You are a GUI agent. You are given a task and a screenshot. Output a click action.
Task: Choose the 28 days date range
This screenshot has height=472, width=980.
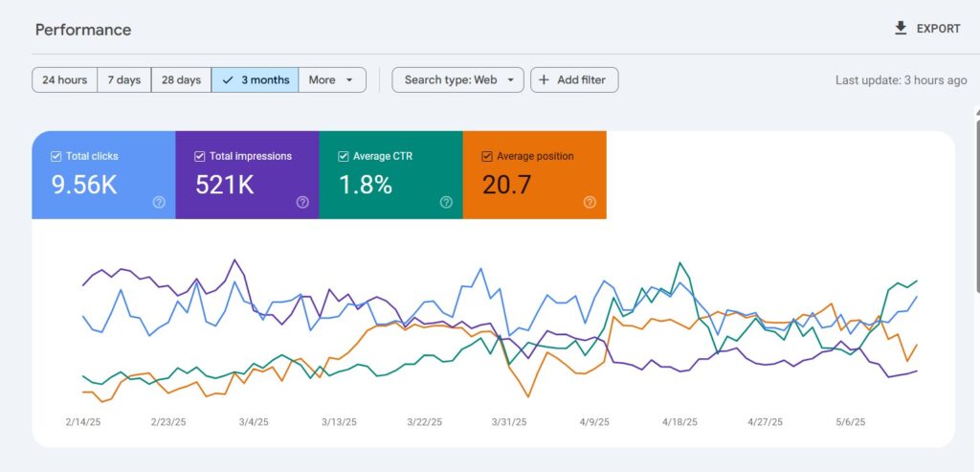181,80
